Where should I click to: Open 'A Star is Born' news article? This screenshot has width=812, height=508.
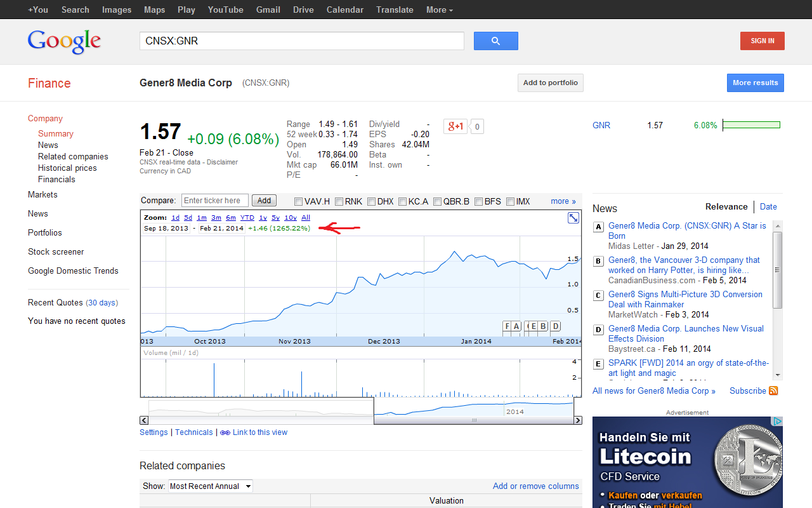[x=687, y=231]
